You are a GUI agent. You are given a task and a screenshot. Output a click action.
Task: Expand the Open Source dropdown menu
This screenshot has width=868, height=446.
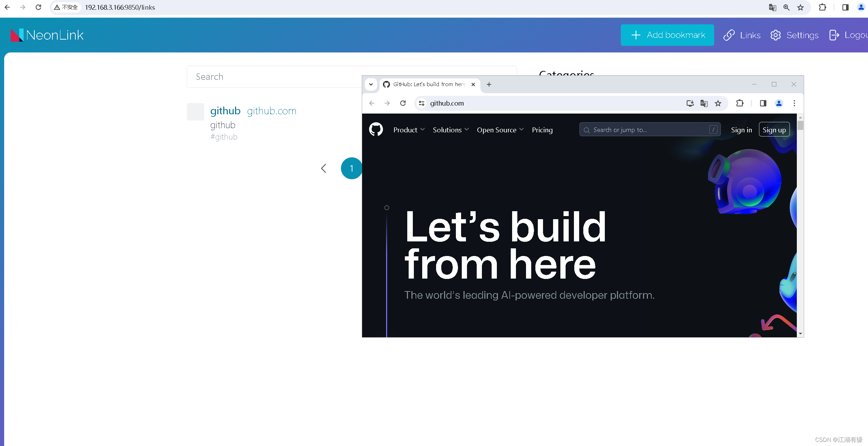point(500,130)
